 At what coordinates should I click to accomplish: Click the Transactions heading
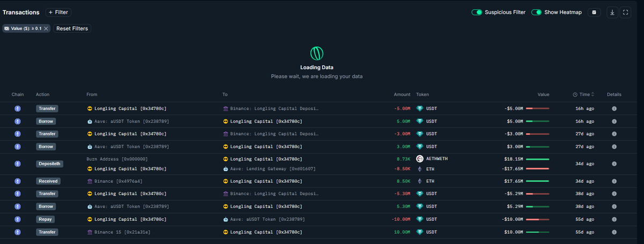click(21, 12)
